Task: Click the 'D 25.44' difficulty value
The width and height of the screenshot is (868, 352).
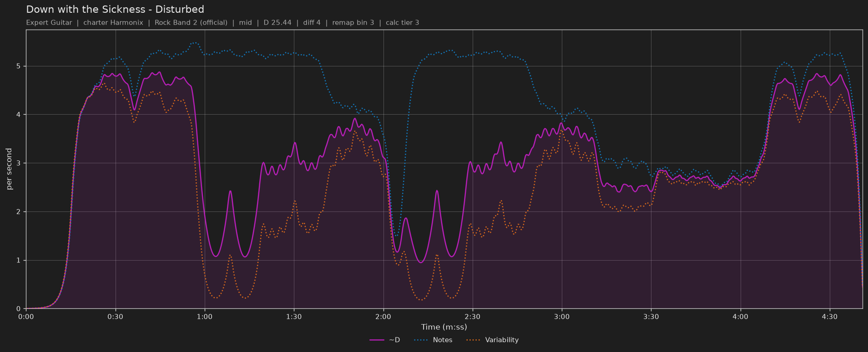Action: pyautogui.click(x=278, y=23)
